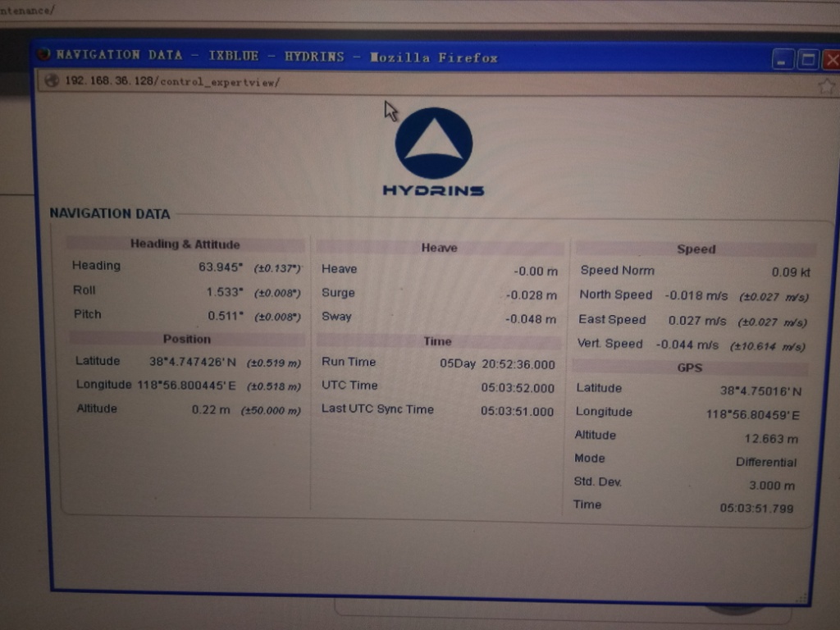Toggle the Heading & Attitude section header

(x=186, y=244)
